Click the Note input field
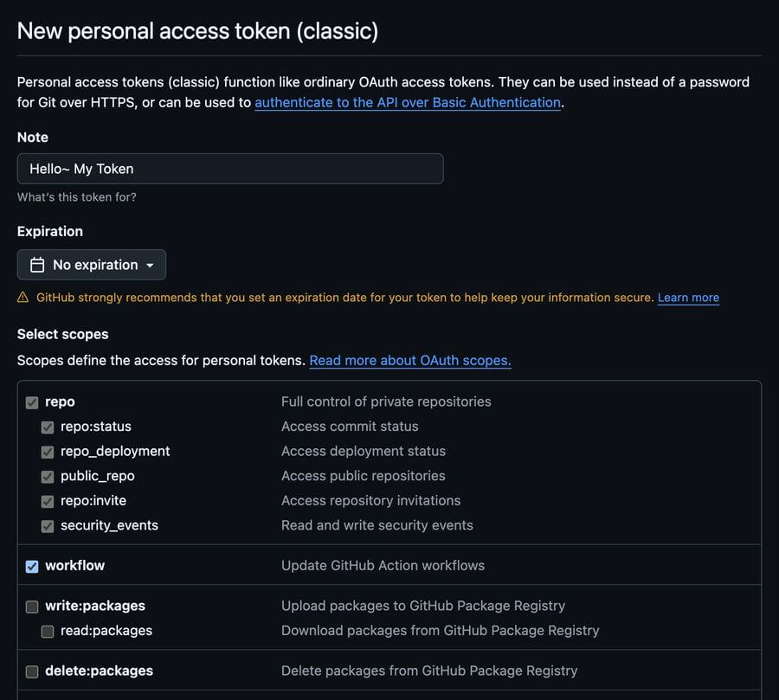The height and width of the screenshot is (700, 779). coord(230,169)
